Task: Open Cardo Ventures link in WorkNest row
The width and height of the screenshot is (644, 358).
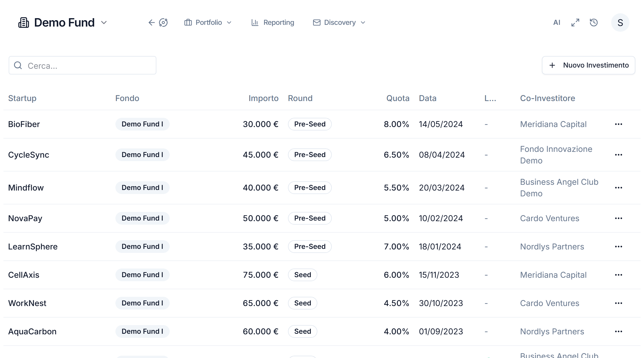Action: pos(550,303)
